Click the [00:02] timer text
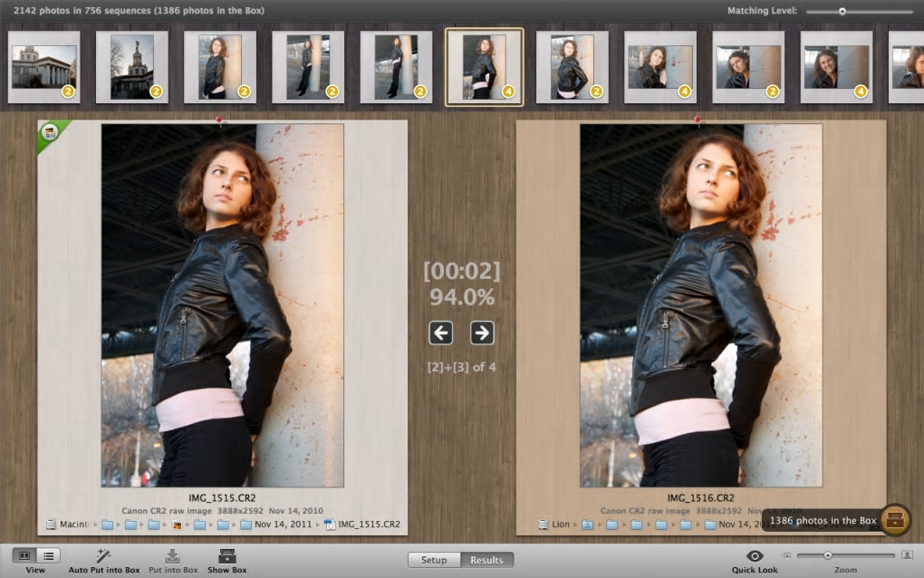This screenshot has width=924, height=578. pos(461,271)
